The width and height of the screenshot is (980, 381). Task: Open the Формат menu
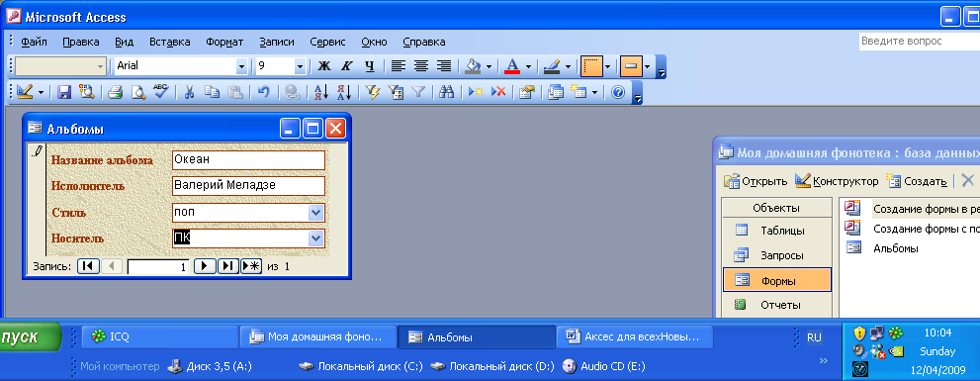click(224, 42)
